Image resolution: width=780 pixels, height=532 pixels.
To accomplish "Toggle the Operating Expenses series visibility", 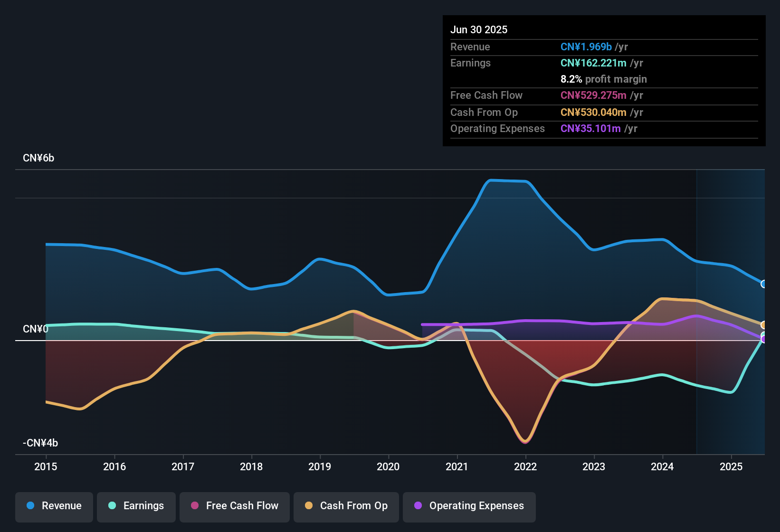I will tap(469, 506).
